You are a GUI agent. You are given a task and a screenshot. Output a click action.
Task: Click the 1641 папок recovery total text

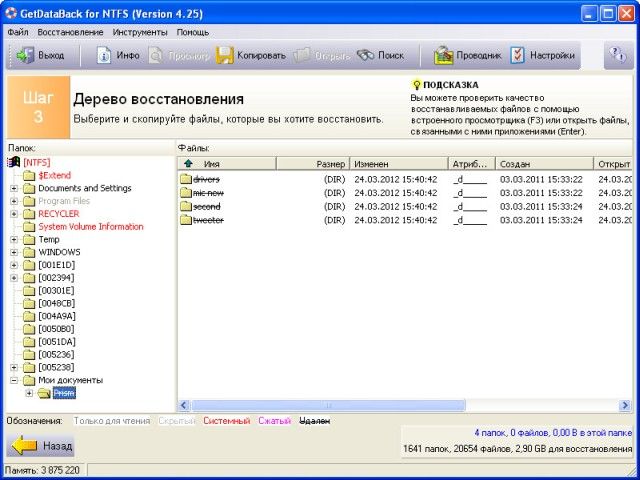coord(517,449)
